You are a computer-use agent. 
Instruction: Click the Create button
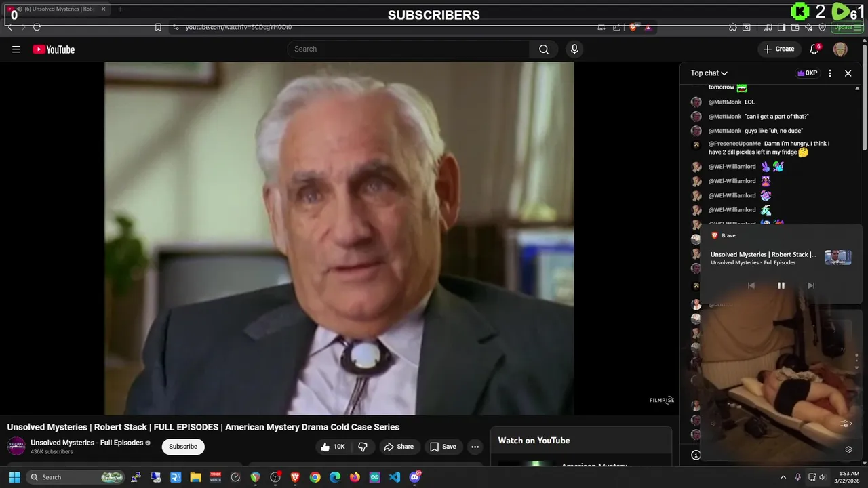tap(778, 49)
